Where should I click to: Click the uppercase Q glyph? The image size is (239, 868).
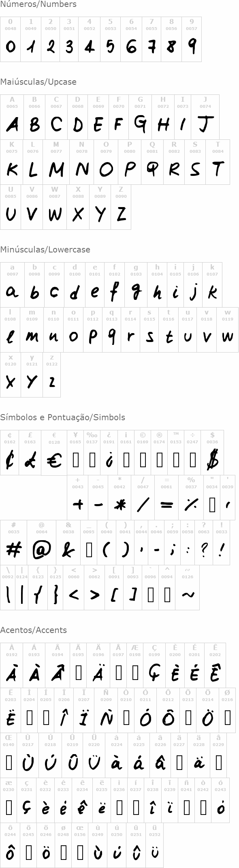152,169
